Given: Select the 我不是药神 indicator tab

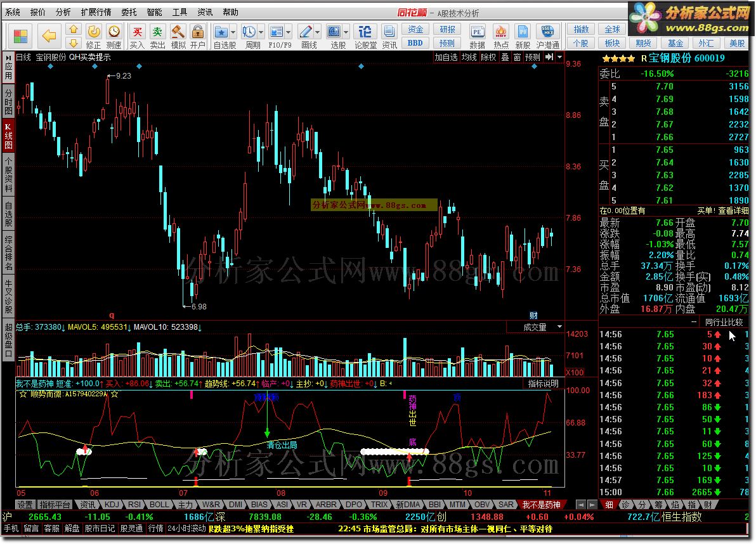Looking at the screenshot, I should click(541, 505).
